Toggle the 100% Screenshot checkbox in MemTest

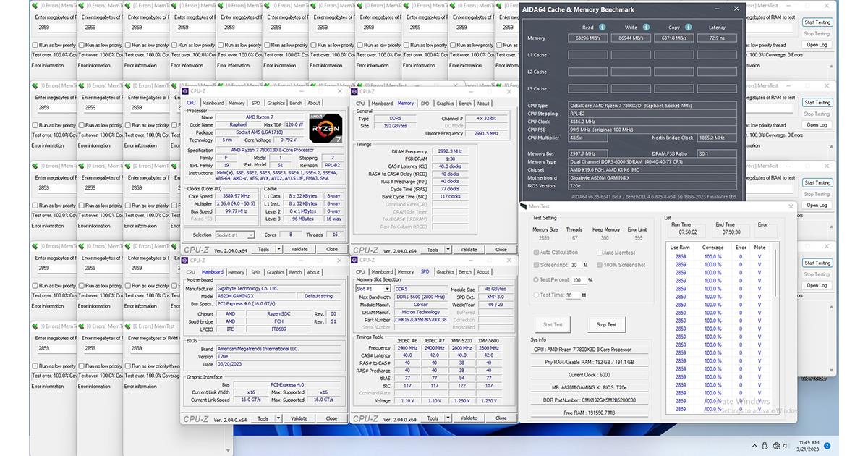tap(600, 263)
